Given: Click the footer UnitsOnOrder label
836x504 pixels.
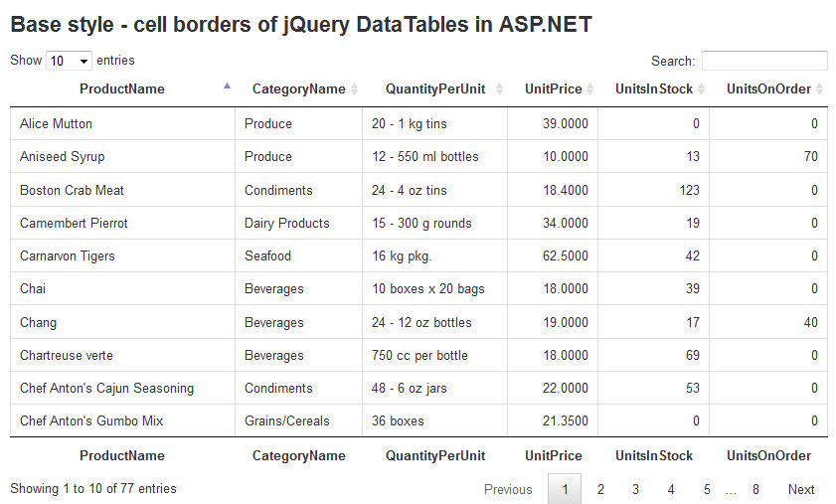Looking at the screenshot, I should coord(768,456).
